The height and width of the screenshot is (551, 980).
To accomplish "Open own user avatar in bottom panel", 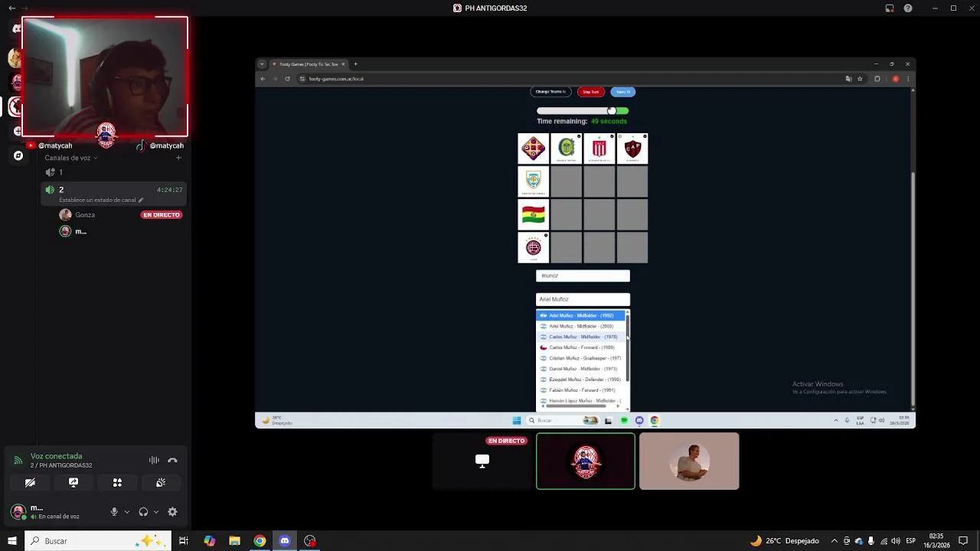I will (18, 511).
